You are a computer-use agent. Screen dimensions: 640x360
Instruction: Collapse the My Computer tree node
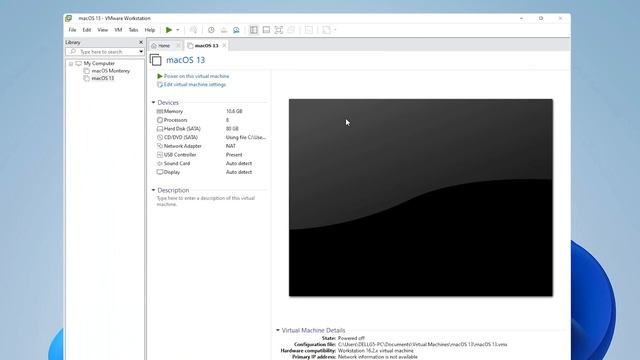71,64
